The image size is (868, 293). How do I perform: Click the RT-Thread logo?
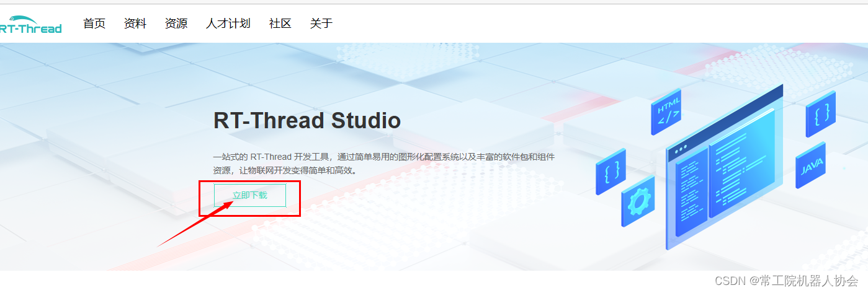(31, 24)
